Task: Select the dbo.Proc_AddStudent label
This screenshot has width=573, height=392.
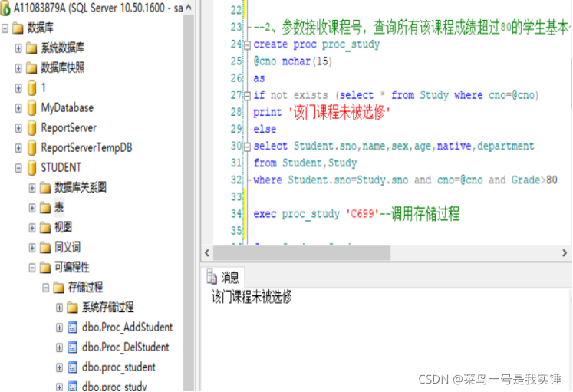Action: click(x=127, y=328)
